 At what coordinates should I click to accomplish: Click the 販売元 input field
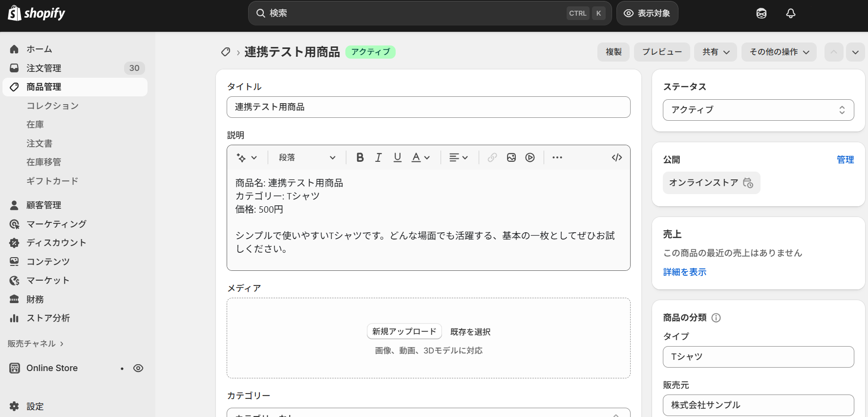758,405
